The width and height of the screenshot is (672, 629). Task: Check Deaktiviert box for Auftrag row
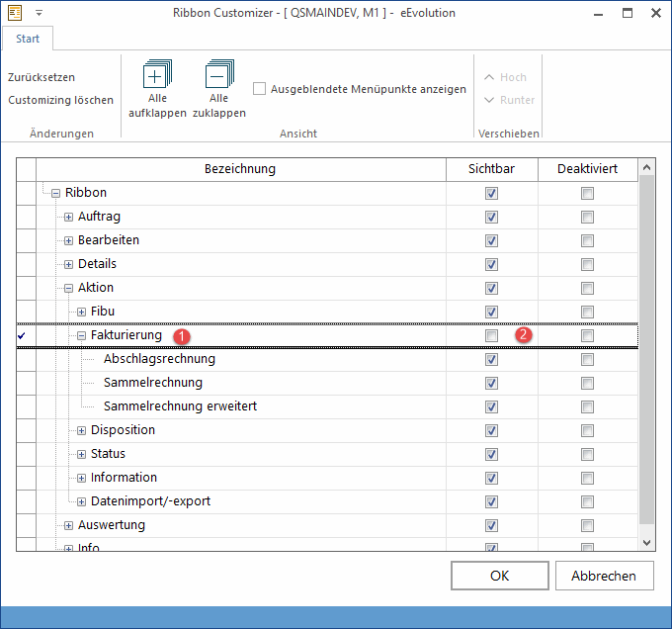(x=587, y=217)
